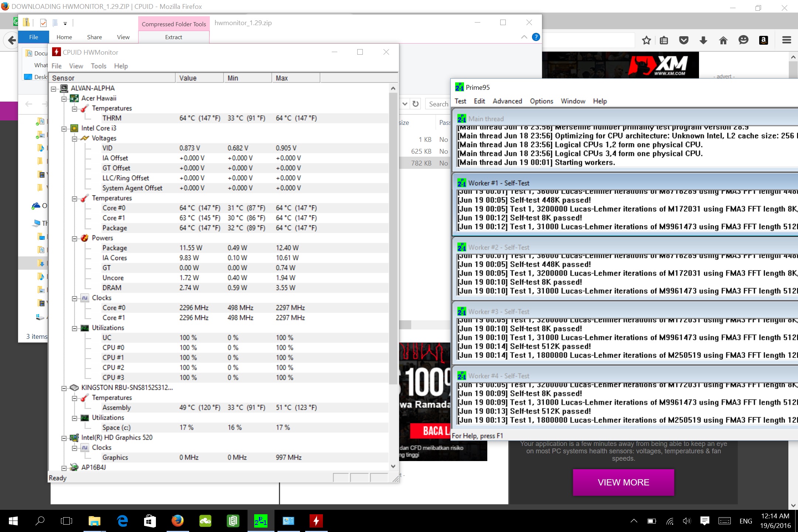The height and width of the screenshot is (532, 798).
Task: Open HWMonitor File menu
Action: (x=57, y=66)
